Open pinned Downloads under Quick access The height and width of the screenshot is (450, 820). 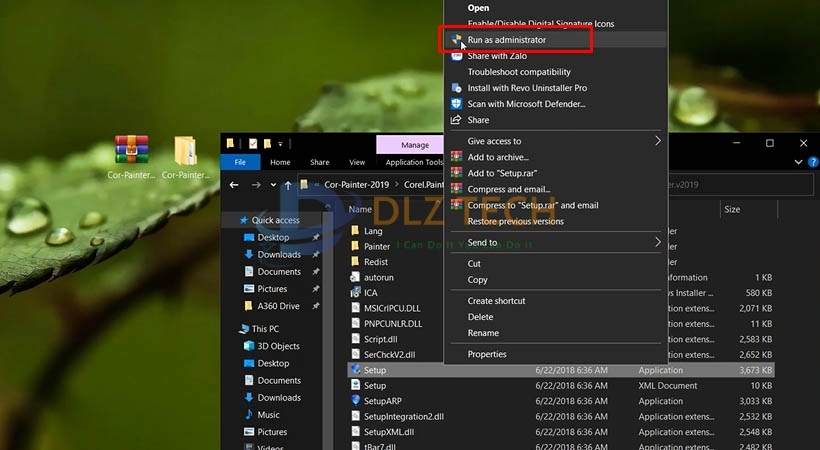(x=279, y=255)
